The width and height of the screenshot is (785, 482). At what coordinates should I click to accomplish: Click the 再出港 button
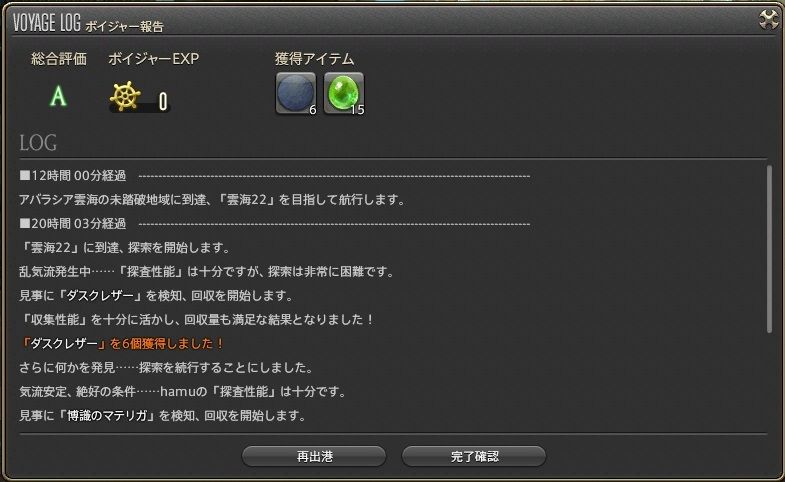click(314, 456)
